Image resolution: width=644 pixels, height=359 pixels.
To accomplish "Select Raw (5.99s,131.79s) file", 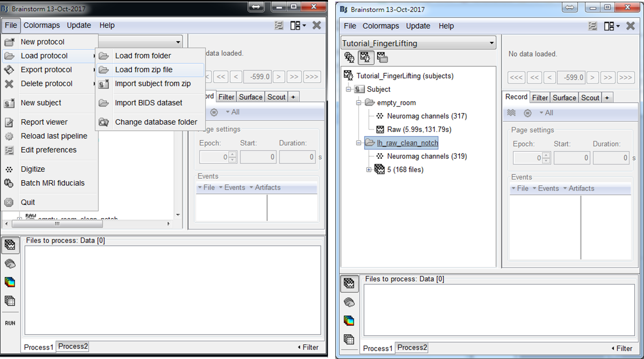I will tap(419, 129).
